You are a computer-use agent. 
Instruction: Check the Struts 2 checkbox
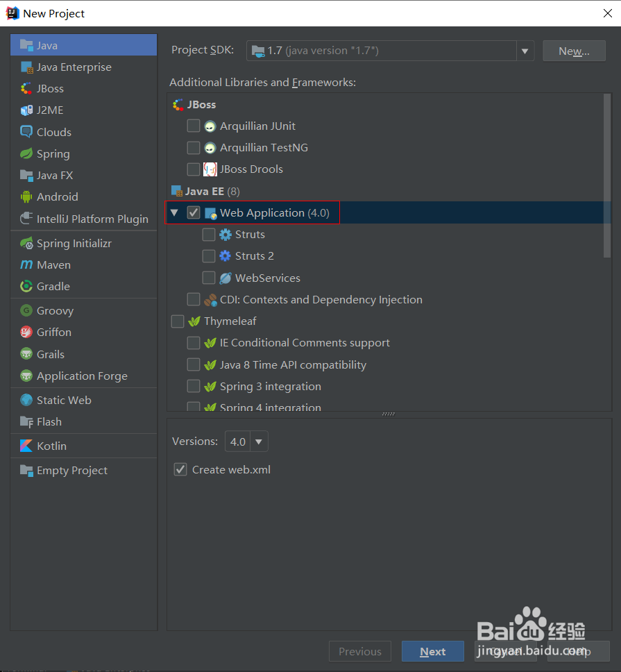[209, 256]
